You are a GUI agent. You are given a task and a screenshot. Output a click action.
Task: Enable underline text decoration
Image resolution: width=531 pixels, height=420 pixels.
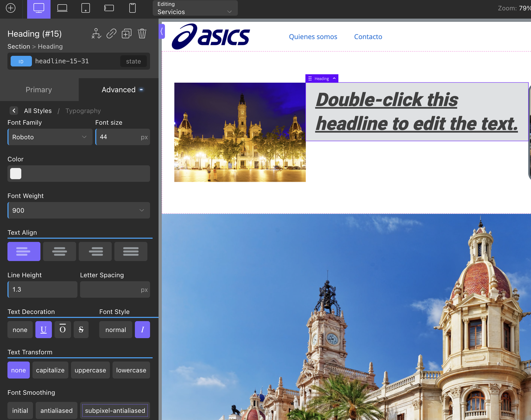click(x=43, y=330)
